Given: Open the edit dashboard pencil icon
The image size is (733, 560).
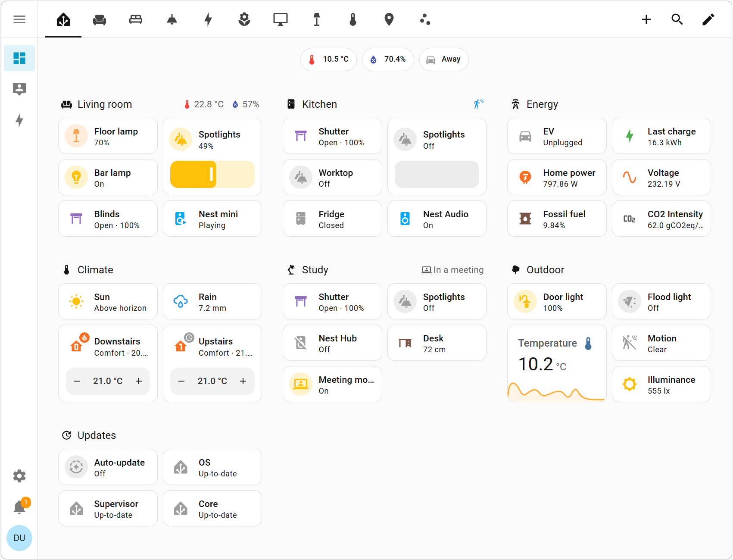Looking at the screenshot, I should pos(708,19).
